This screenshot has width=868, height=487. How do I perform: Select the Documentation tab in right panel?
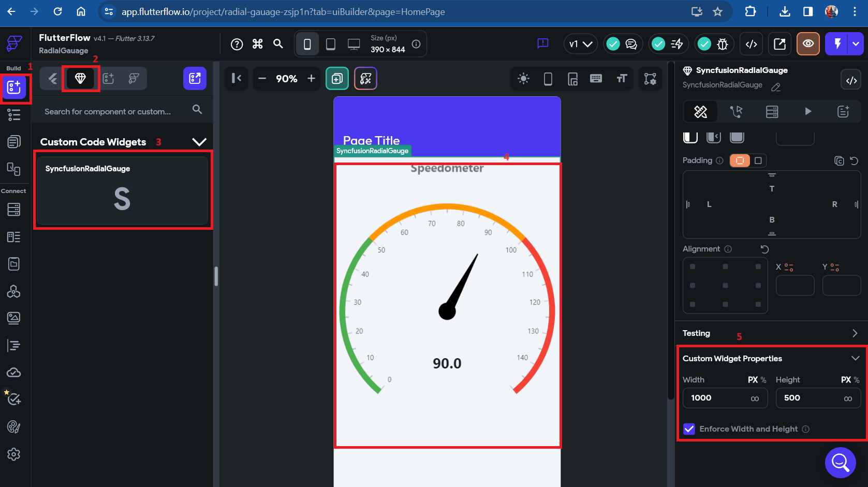(843, 111)
